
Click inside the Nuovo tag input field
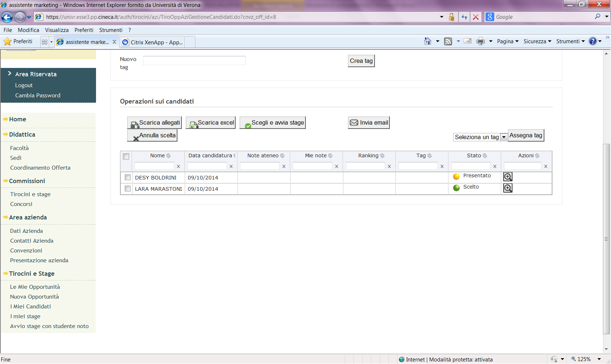pyautogui.click(x=194, y=60)
